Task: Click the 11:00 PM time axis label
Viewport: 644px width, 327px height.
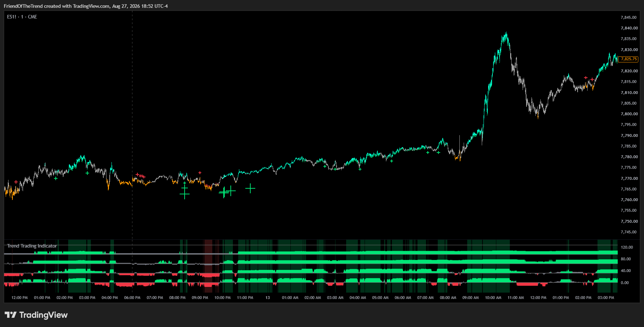Action: pyautogui.click(x=245, y=298)
